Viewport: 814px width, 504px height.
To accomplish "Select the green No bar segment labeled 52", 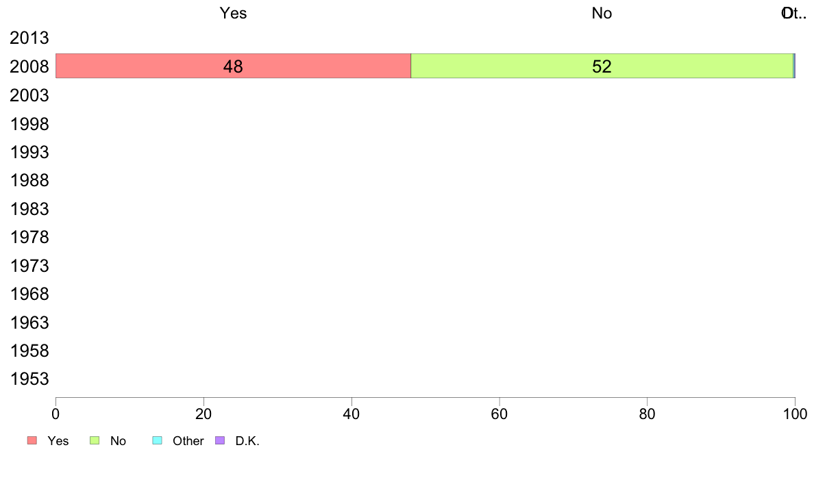I will point(602,66).
